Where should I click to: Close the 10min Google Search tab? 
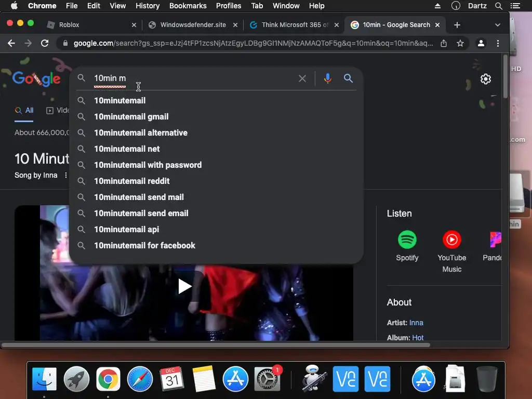437,25
